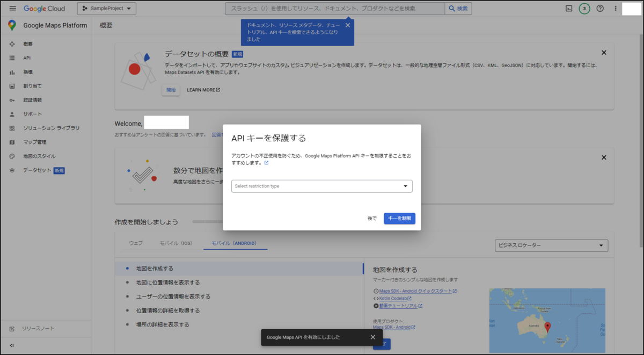Viewport: 644px width, 355px height.
Task: Open the ビジネス ロケーター dropdown
Action: pos(551,245)
